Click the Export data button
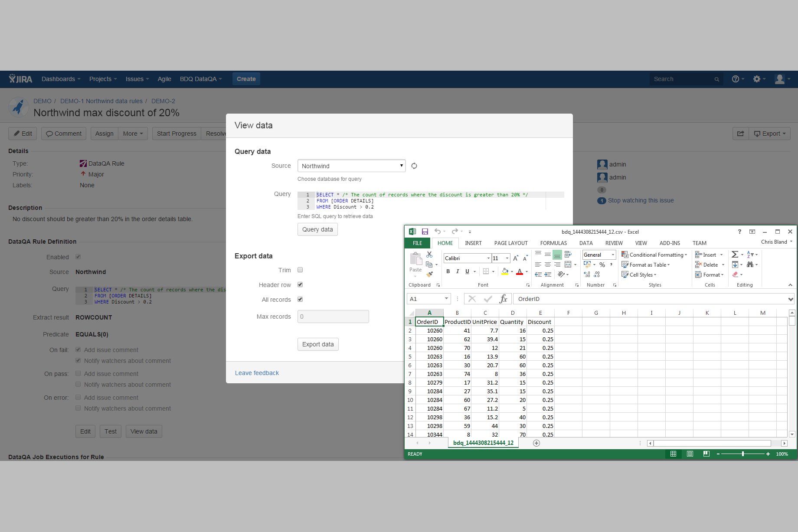 tap(318, 344)
